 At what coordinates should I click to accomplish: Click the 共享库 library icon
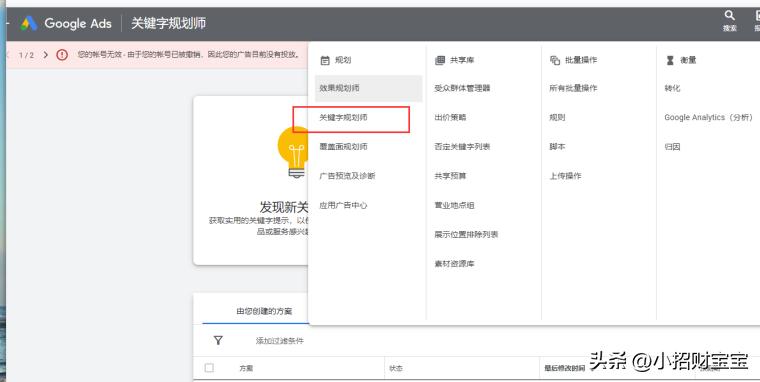[x=440, y=60]
